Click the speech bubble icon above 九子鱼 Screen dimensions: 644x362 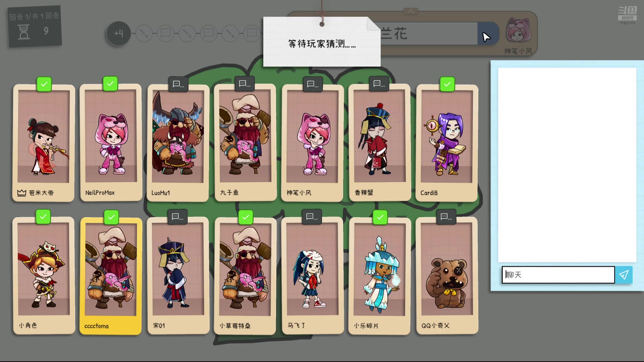[245, 83]
